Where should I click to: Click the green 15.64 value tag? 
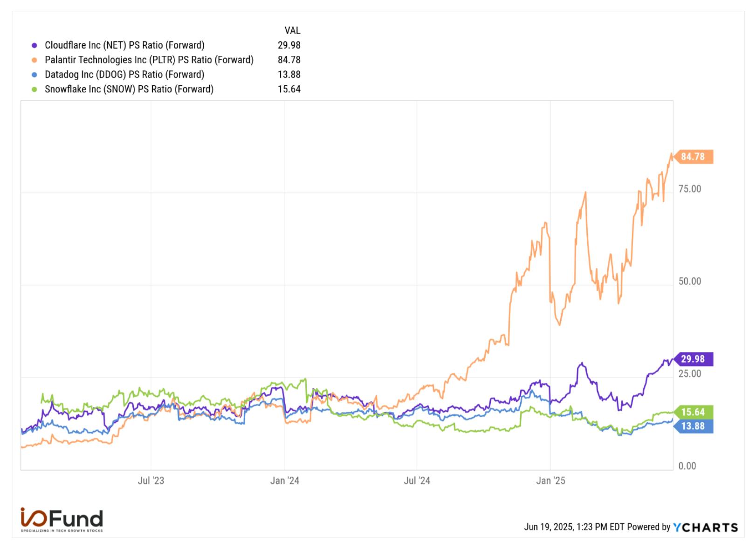point(693,412)
